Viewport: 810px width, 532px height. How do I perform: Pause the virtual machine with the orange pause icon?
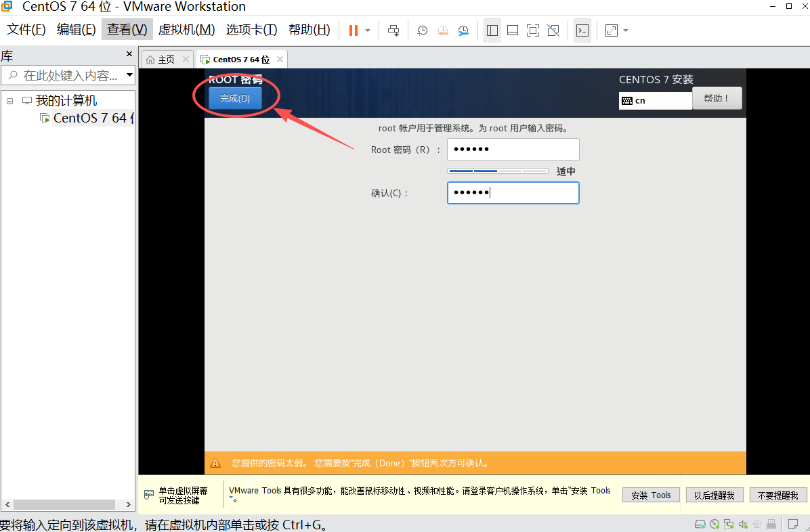pyautogui.click(x=354, y=30)
